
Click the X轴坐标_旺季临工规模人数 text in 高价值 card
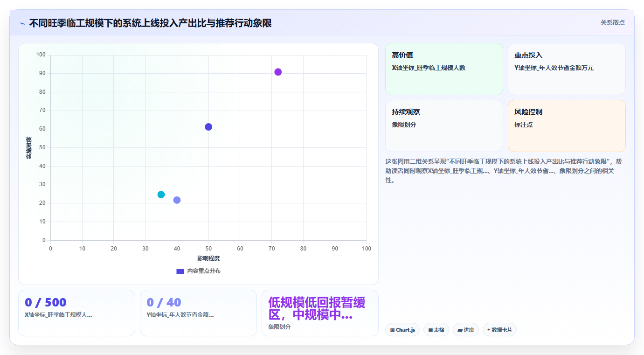click(x=429, y=68)
